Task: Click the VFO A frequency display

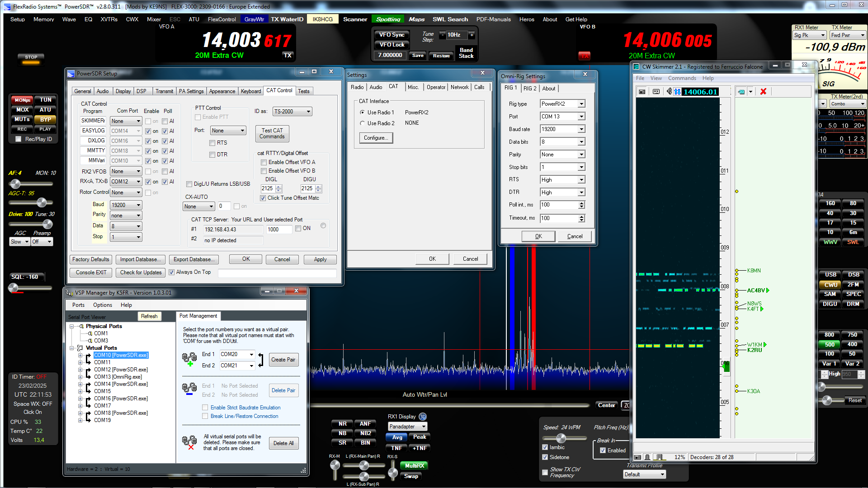Action: coord(247,41)
